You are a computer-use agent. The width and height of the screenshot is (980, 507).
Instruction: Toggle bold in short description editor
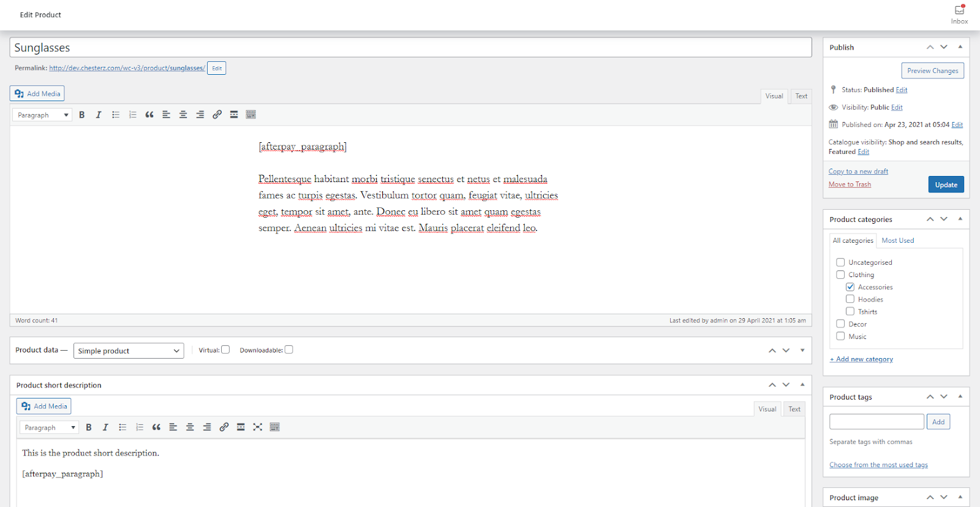pos(89,427)
